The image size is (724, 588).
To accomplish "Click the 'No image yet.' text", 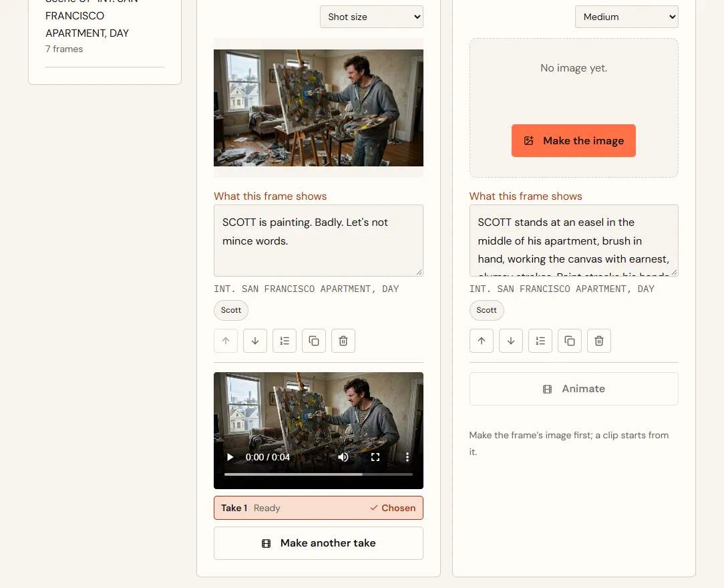I will pos(574,68).
